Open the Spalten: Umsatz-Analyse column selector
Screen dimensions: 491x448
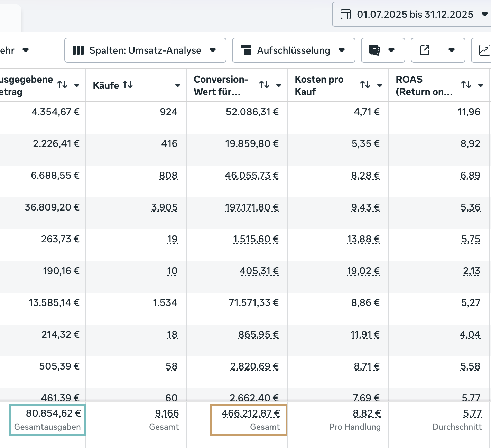pos(145,50)
